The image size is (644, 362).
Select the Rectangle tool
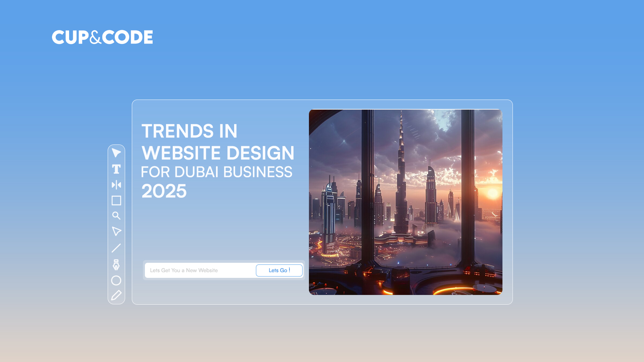click(116, 201)
